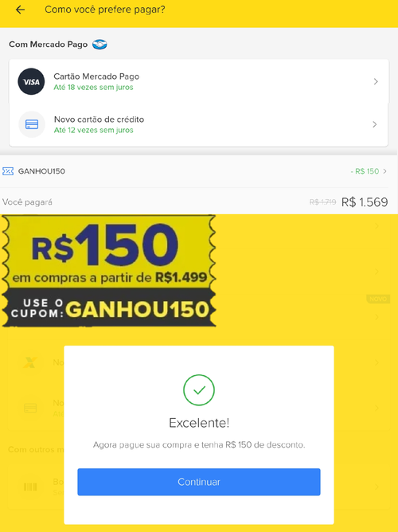The image size is (398, 532).
Task: Select the Visa card icon
Action: pos(31,81)
